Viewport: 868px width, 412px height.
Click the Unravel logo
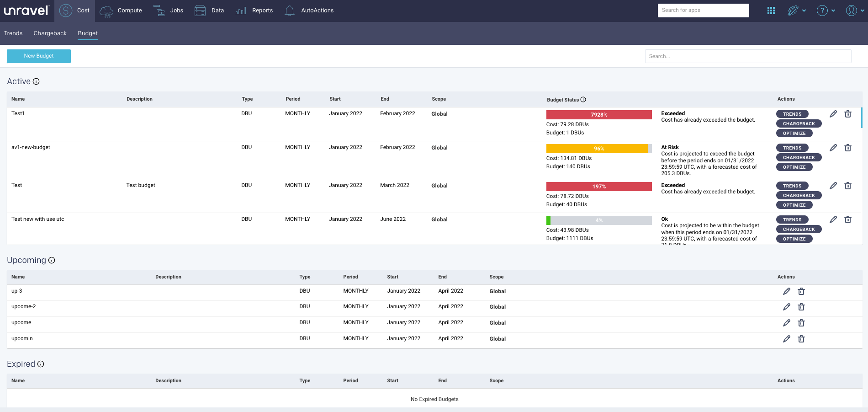(x=26, y=11)
